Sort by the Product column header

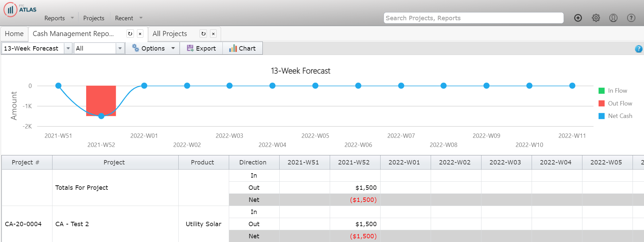[204, 162]
